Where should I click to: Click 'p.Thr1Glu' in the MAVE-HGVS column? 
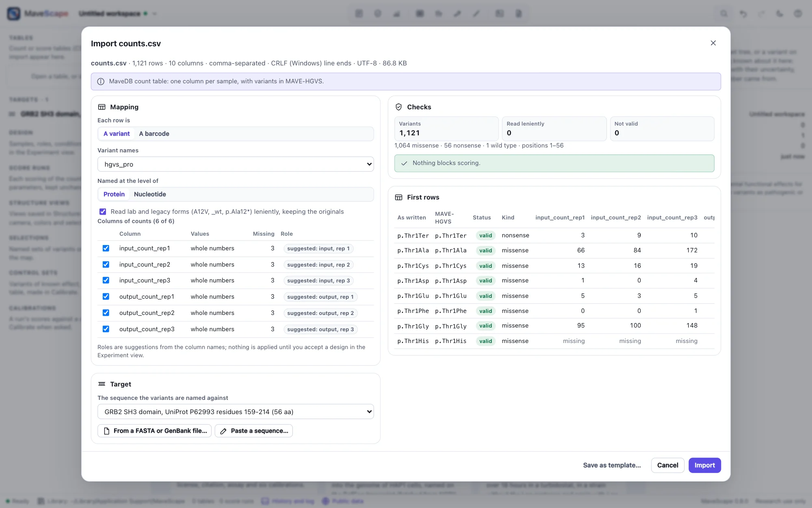click(451, 296)
